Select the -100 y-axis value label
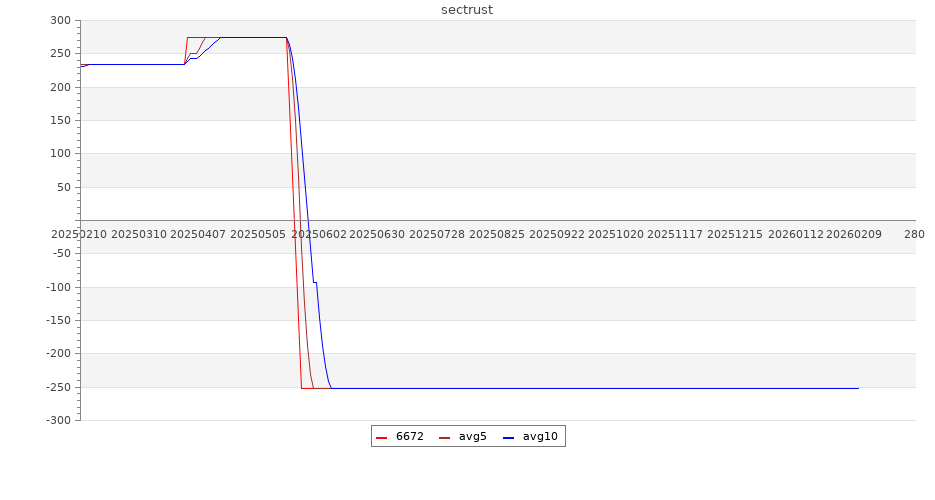The width and height of the screenshot is (935, 500). click(x=58, y=288)
